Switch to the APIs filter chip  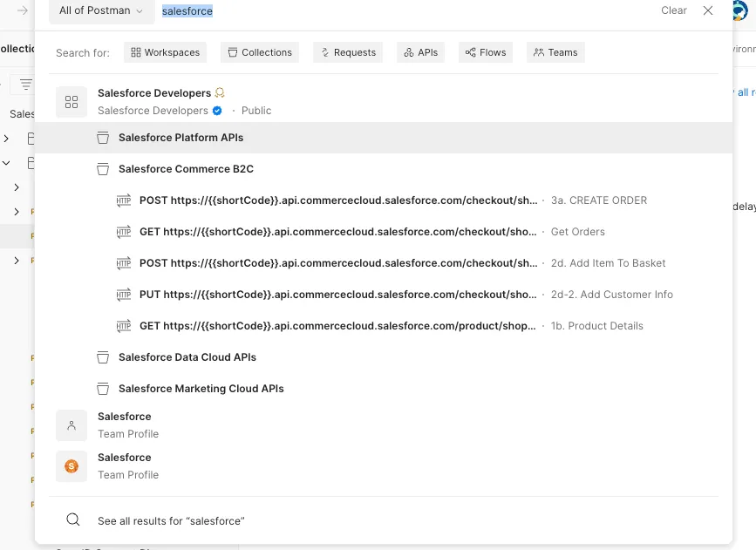tap(420, 52)
